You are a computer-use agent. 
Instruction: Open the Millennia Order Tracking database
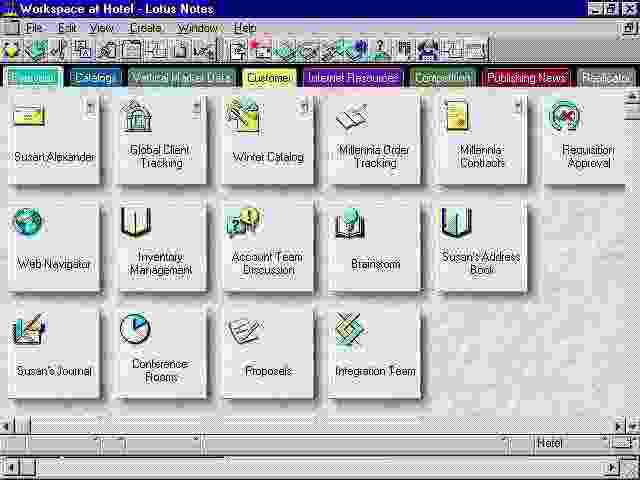coord(375,140)
